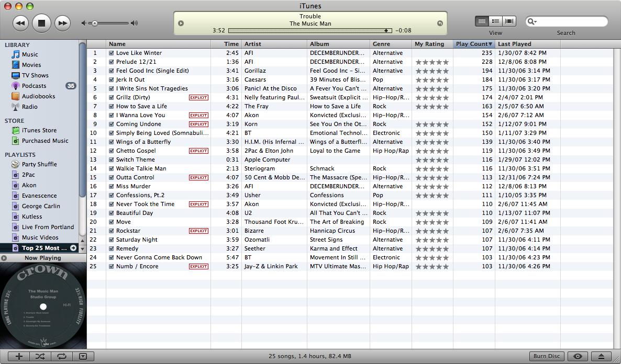
Task: Skip to next track button
Action: tap(62, 23)
